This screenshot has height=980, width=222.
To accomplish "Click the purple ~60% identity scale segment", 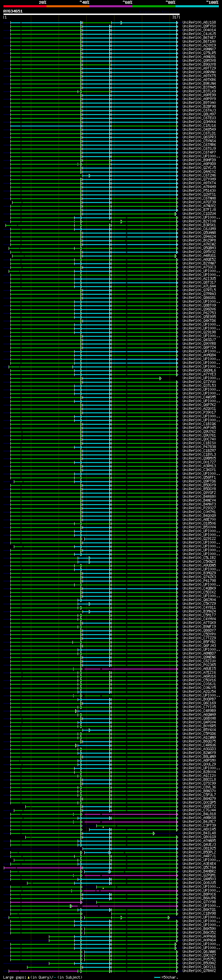I will pos(111,7).
